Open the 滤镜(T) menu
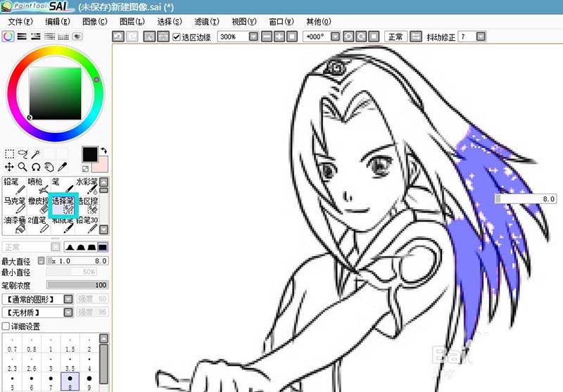Screen dimensions: 563x392 (207, 22)
